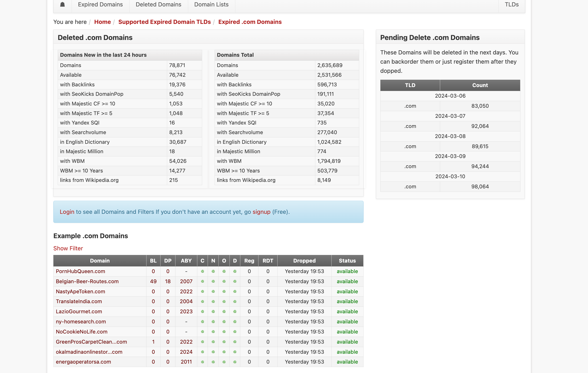Click the TLD column header in pending delete table

click(410, 85)
